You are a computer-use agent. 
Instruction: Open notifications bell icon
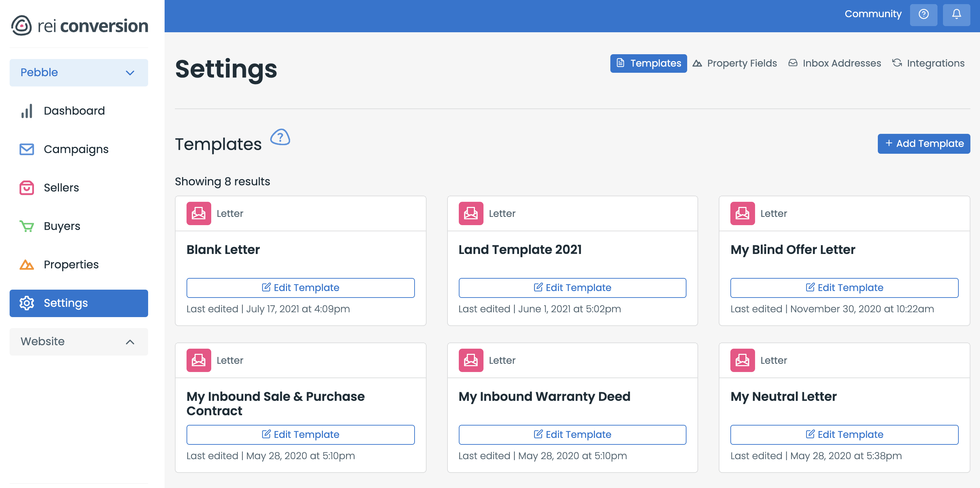[x=956, y=14]
